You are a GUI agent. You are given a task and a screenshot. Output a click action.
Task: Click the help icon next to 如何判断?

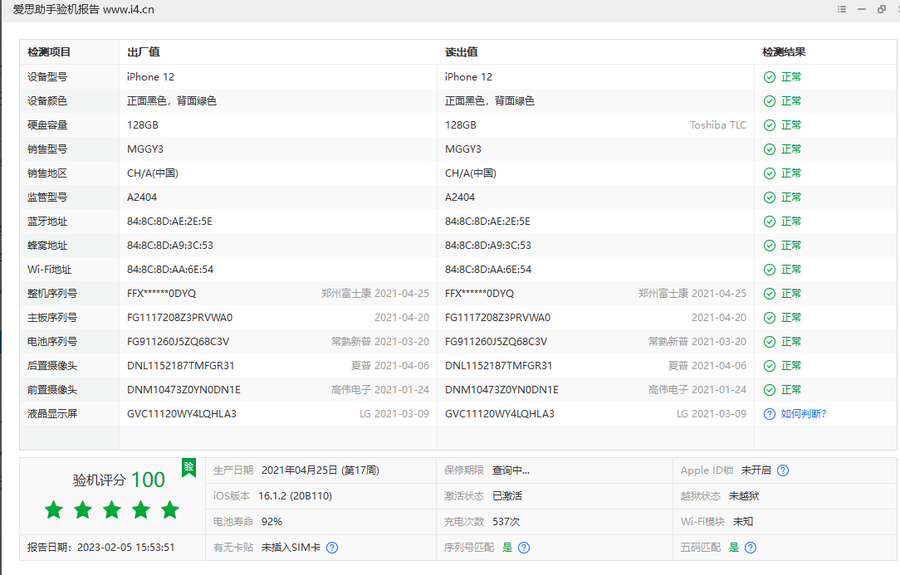[769, 414]
